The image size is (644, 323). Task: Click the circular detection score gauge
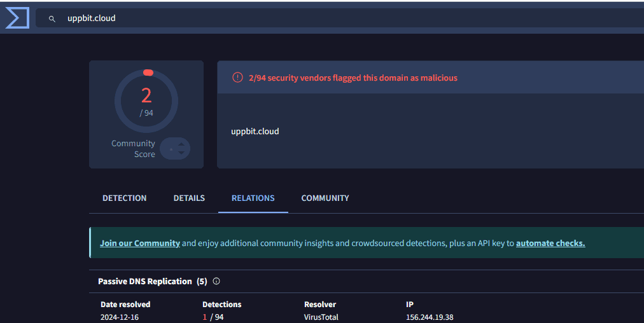click(x=146, y=102)
